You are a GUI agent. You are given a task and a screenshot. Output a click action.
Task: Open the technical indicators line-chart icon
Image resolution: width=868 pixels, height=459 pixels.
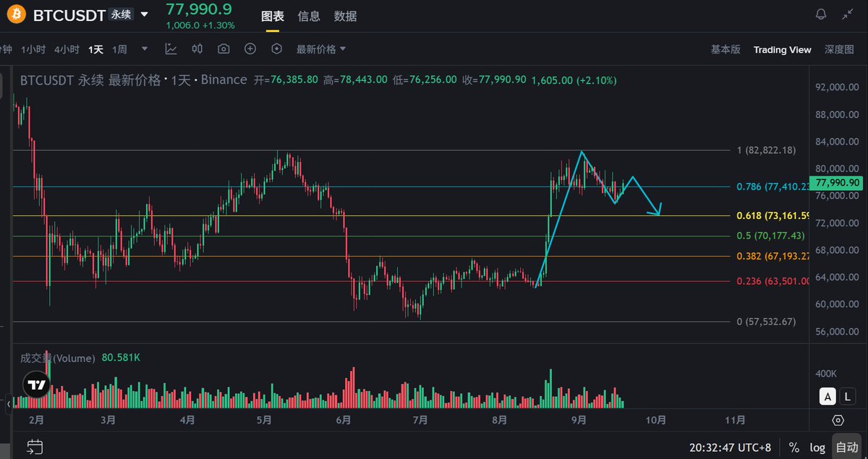171,49
